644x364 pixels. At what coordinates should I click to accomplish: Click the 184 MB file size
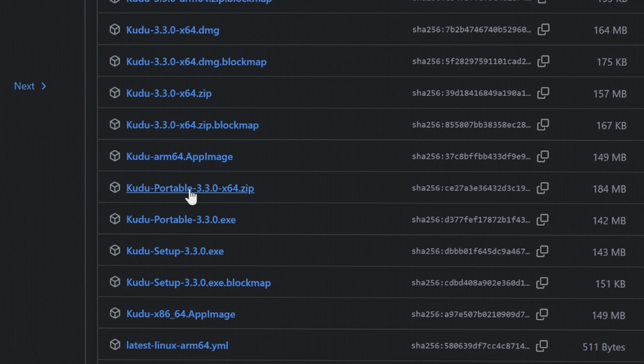(x=609, y=189)
